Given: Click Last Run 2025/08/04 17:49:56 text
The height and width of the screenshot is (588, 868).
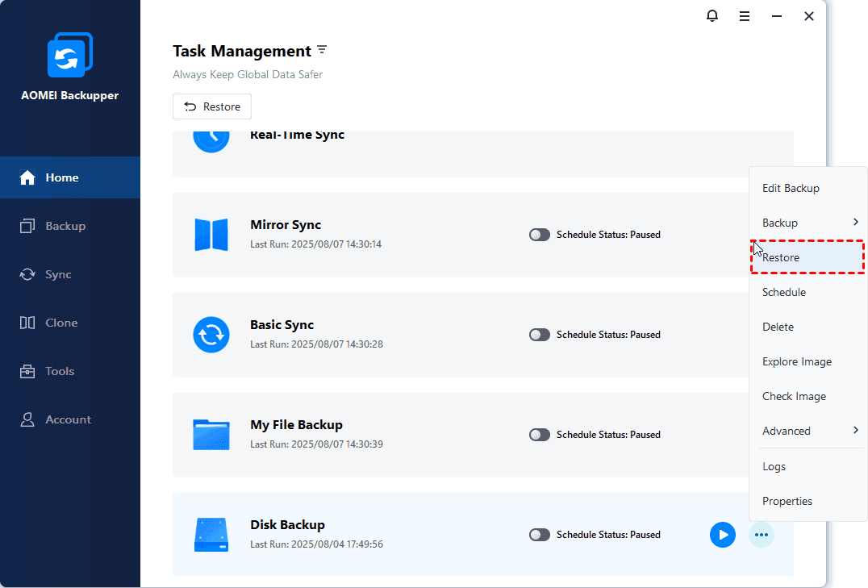Looking at the screenshot, I should pyautogui.click(x=317, y=544).
